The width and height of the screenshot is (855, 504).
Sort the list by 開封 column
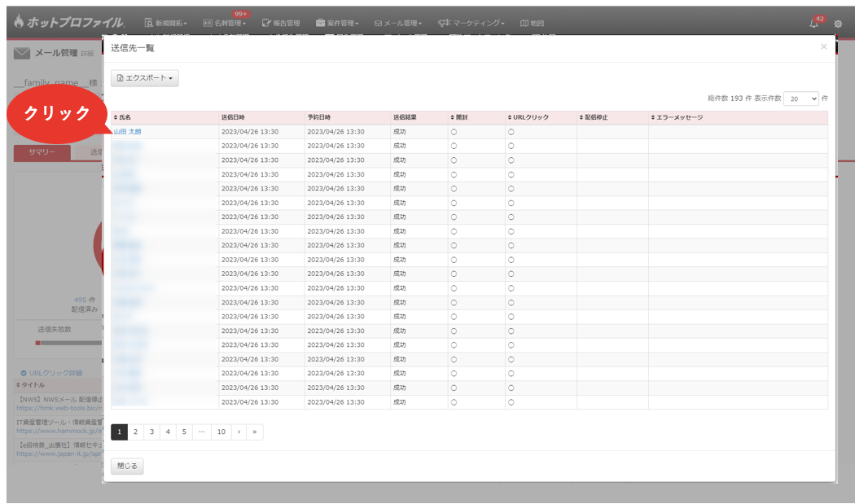[458, 117]
